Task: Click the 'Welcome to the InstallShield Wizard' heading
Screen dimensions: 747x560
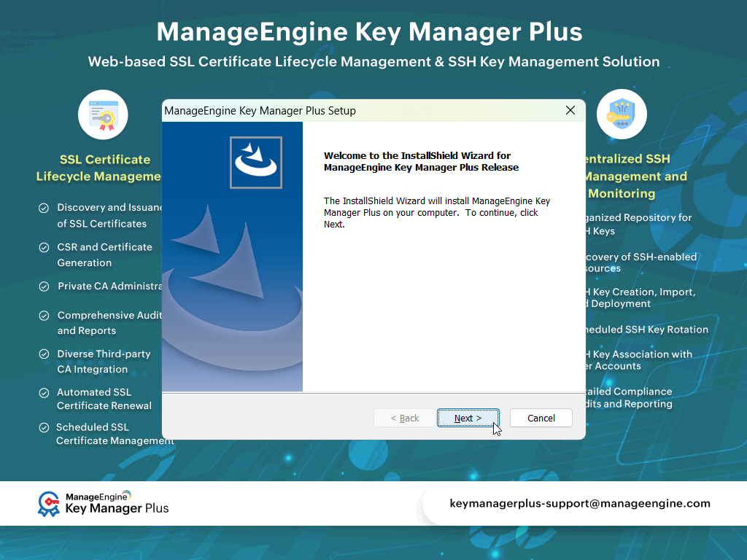Action: tap(421, 161)
